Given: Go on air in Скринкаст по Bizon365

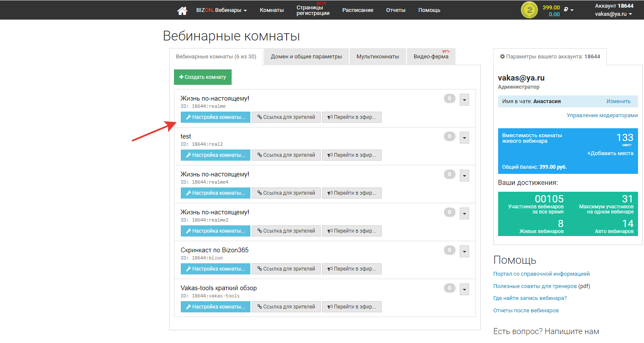Looking at the screenshot, I should 351,269.
